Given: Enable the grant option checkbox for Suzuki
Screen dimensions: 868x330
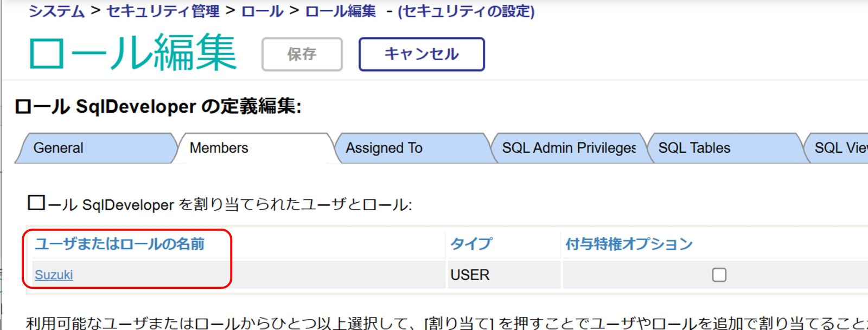Looking at the screenshot, I should click(719, 275).
